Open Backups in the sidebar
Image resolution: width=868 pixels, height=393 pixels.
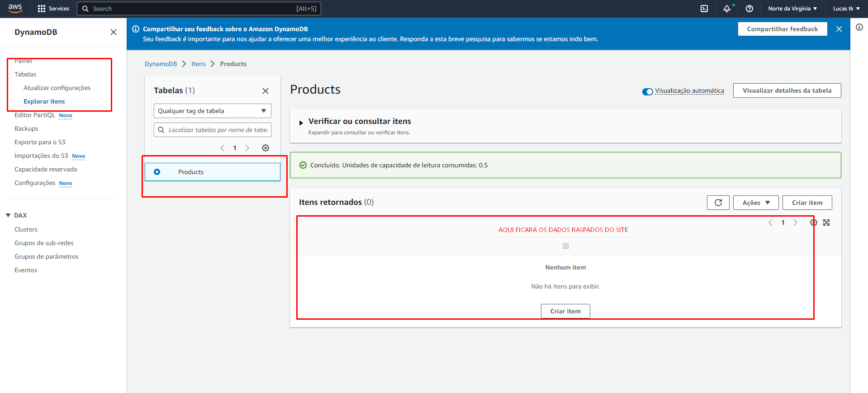pyautogui.click(x=26, y=128)
